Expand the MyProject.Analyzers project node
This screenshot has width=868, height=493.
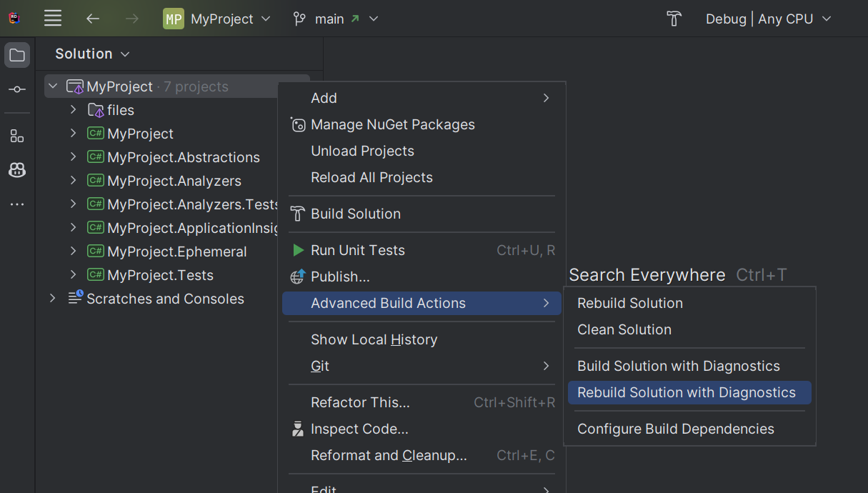tap(73, 181)
